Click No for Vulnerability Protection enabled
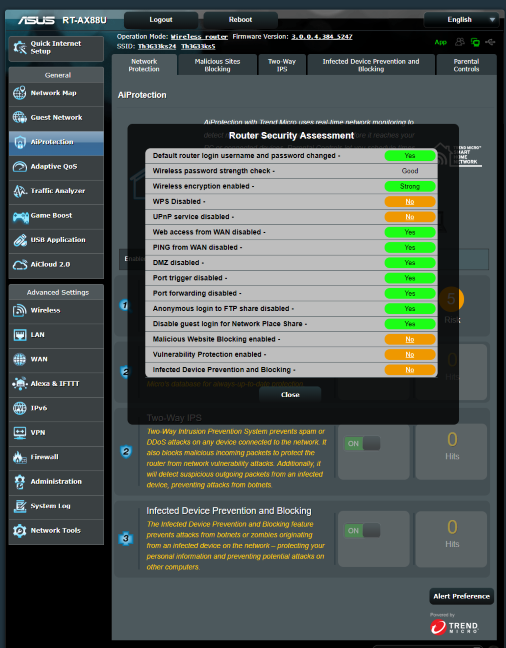 pyautogui.click(x=410, y=355)
